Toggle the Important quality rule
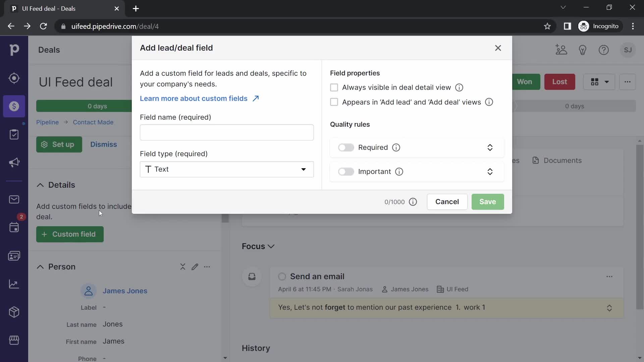The height and width of the screenshot is (362, 644). (x=346, y=172)
